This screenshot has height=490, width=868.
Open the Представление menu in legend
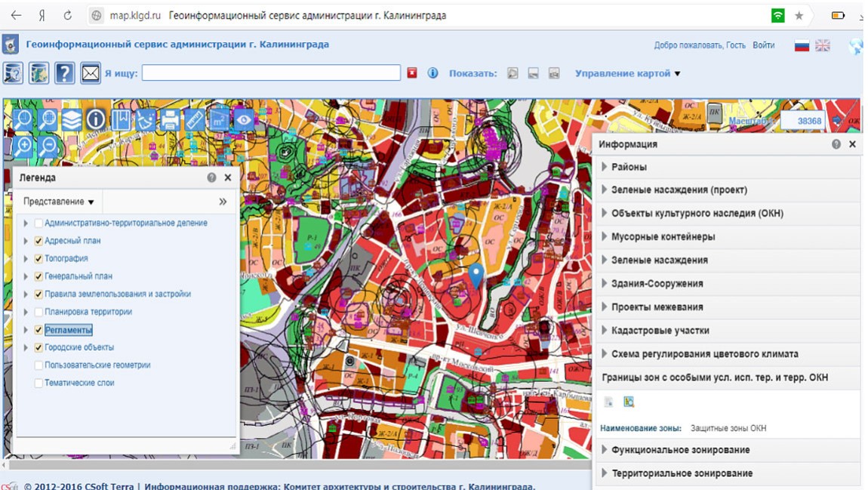(x=58, y=202)
